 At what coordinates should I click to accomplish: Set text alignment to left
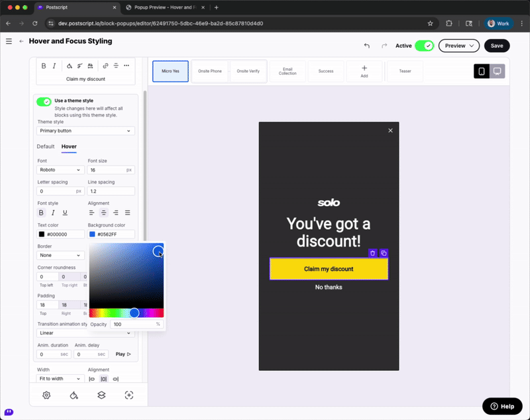(x=91, y=213)
